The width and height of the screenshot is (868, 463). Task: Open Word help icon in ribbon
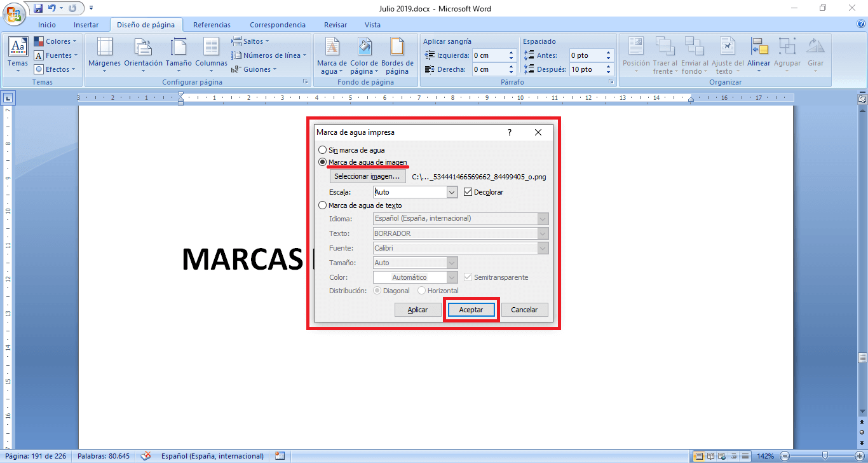pyautogui.click(x=860, y=24)
